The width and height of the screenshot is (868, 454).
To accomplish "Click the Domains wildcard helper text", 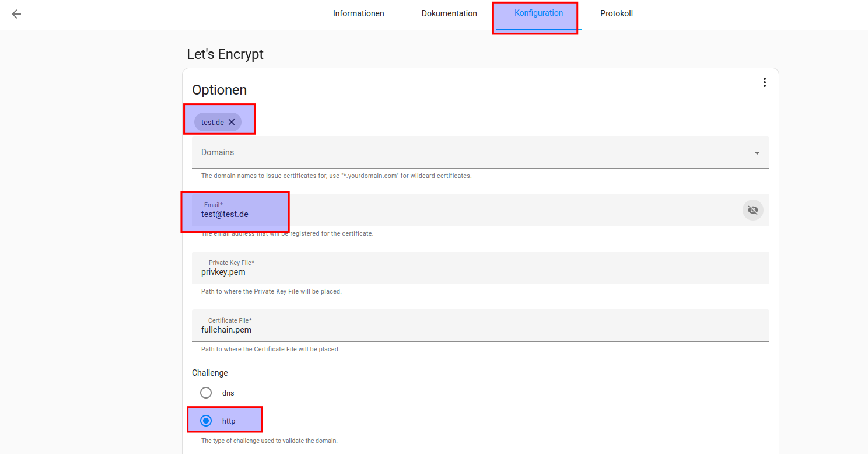I will [x=336, y=176].
